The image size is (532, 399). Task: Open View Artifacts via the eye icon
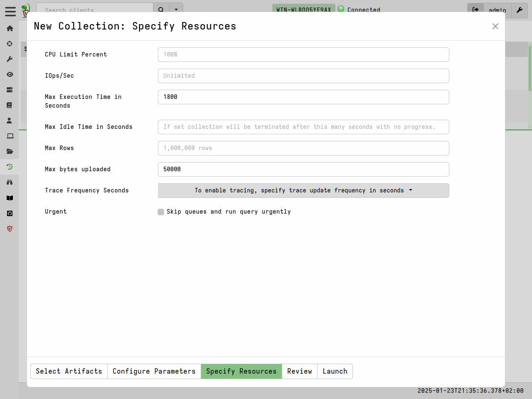[x=10, y=74]
